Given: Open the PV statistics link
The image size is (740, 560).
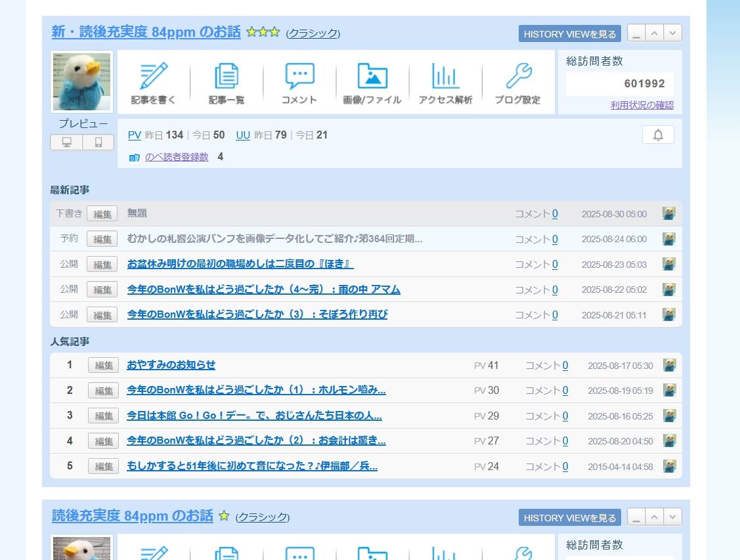Looking at the screenshot, I should [x=135, y=135].
